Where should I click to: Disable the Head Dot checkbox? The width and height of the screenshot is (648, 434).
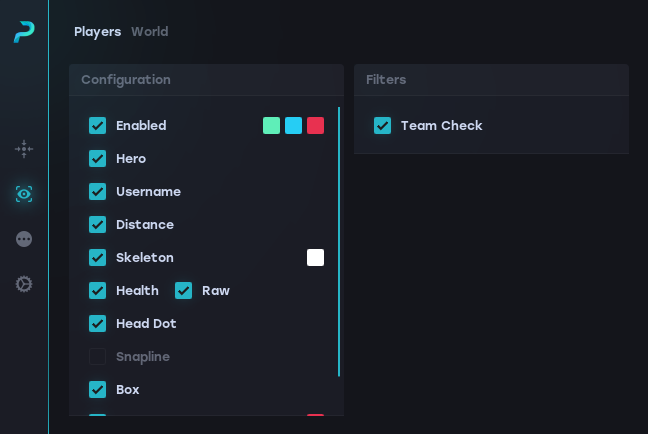pos(98,324)
